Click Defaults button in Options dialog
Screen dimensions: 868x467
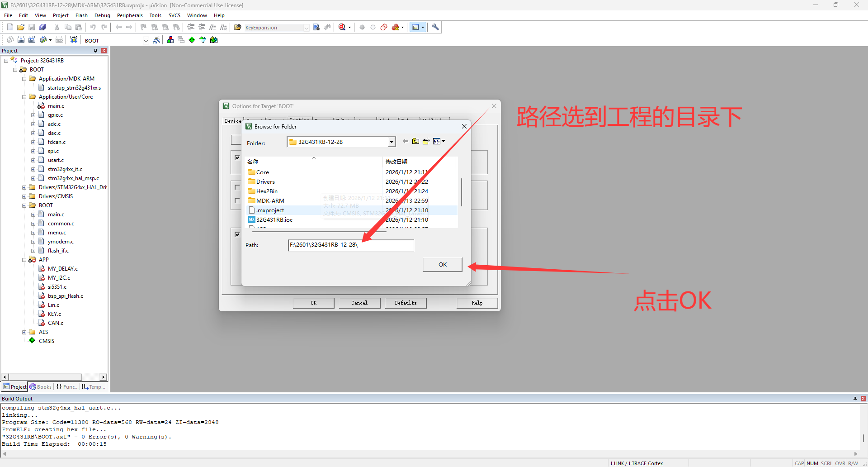406,303
